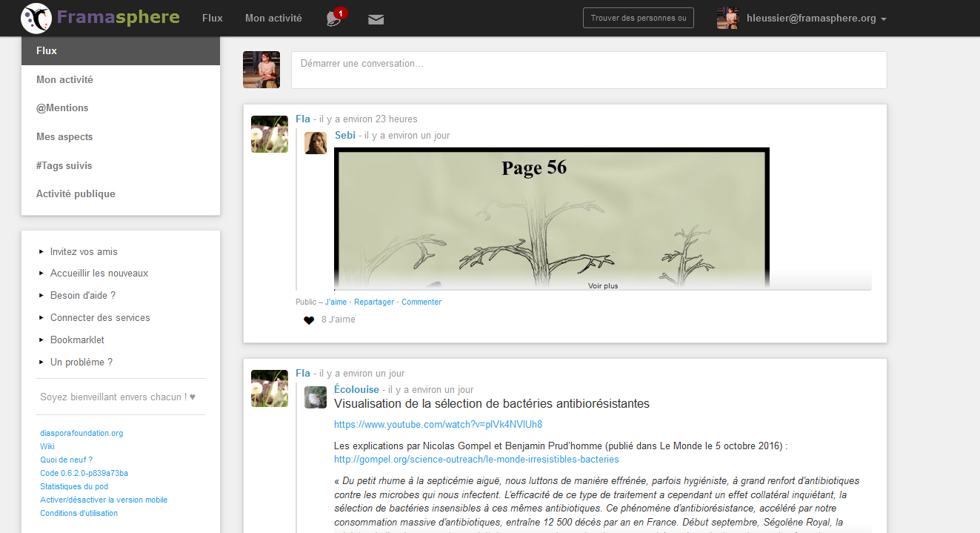Select Mes aspects in the sidebar
This screenshot has width=980, height=533.
tap(121, 137)
